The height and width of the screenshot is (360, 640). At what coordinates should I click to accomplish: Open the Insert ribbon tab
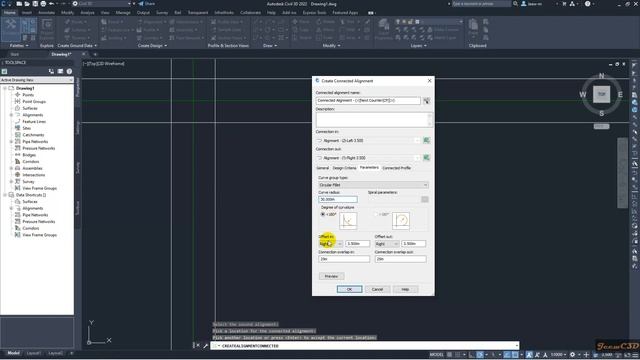point(27,13)
